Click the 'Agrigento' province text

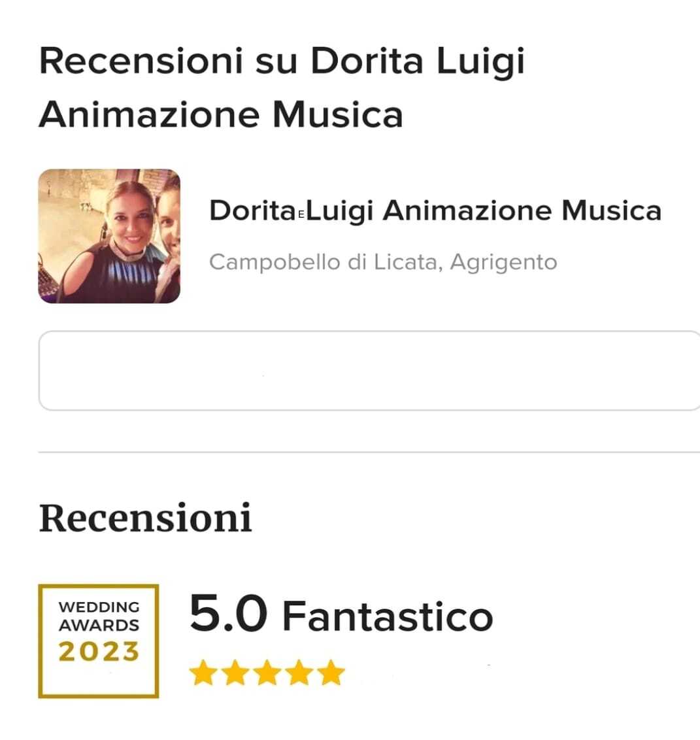click(503, 262)
